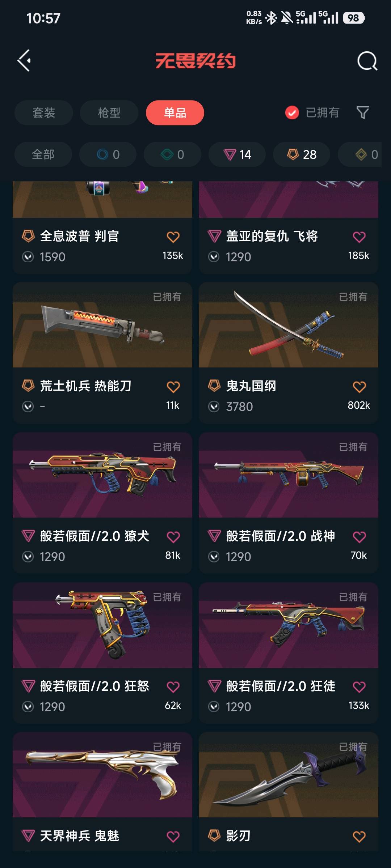Screen dimensions: 391x868
Task: Tap heart on 荒土机兵 热能刀
Action: pos(173,387)
